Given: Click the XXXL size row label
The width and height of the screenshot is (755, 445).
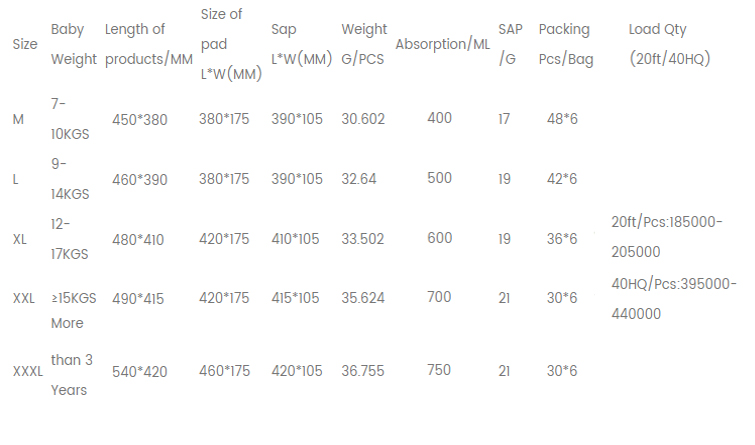Looking at the screenshot, I should (27, 371).
